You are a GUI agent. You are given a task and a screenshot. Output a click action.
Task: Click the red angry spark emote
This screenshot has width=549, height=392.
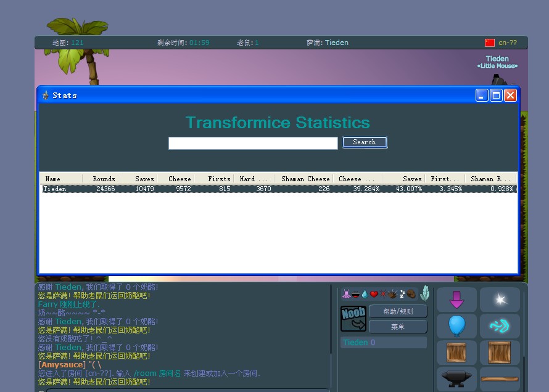[x=383, y=294]
